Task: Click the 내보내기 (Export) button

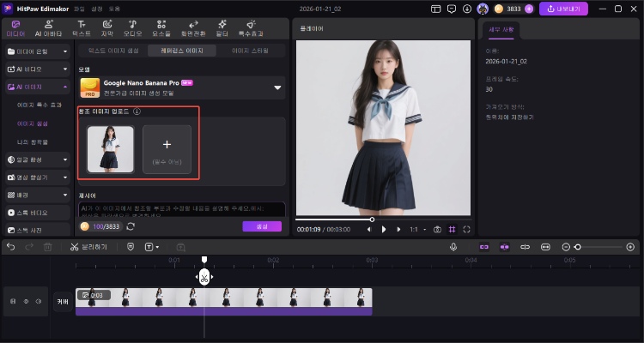Action: [563, 9]
